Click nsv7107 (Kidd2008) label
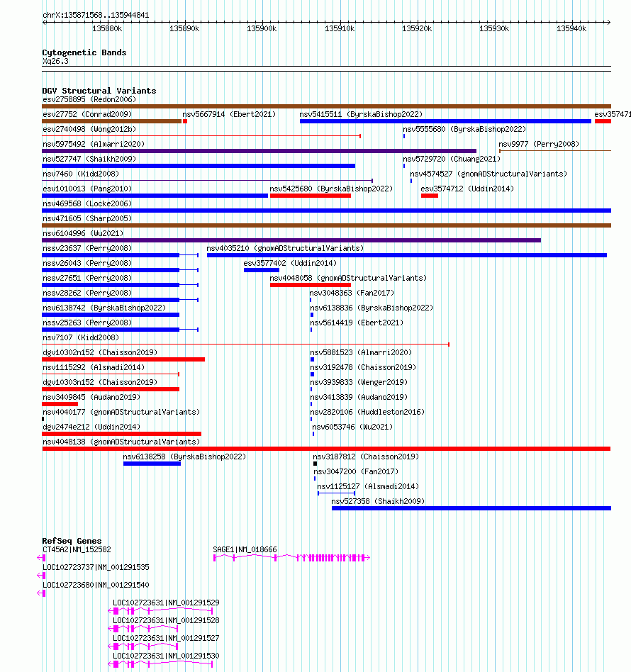 81,337
